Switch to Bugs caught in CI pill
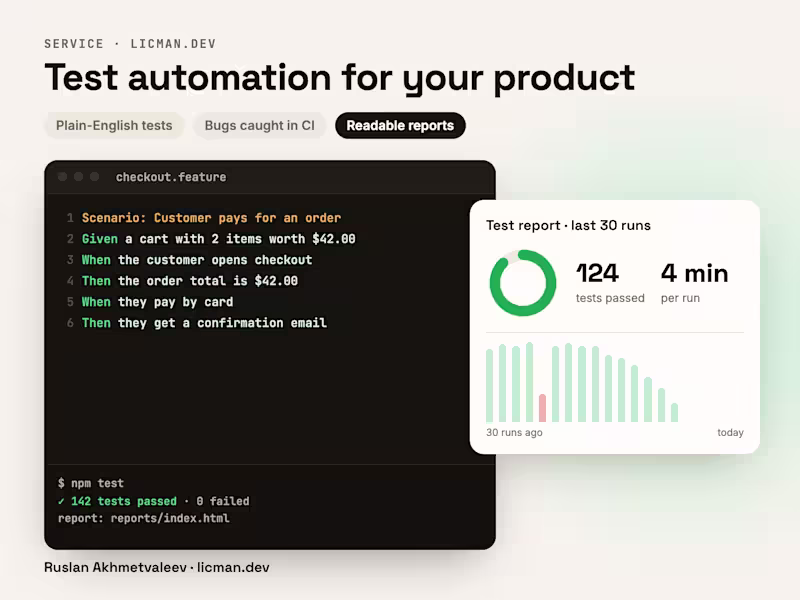The width and height of the screenshot is (800, 600). [x=259, y=126]
